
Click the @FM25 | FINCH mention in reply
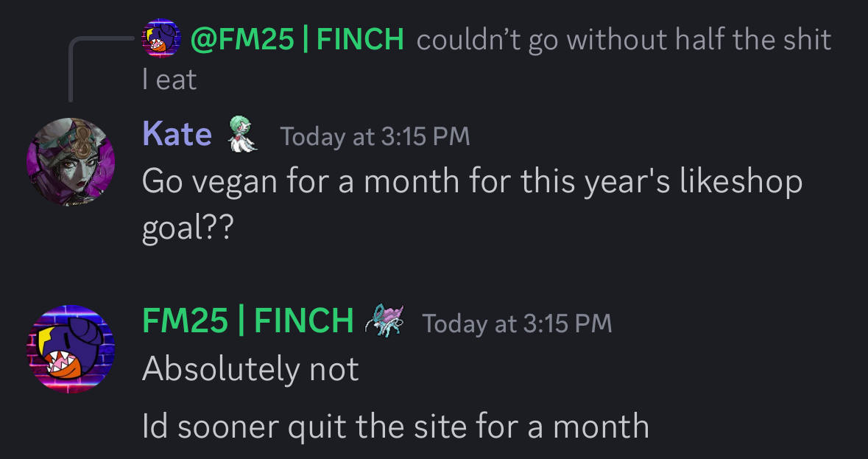(297, 39)
